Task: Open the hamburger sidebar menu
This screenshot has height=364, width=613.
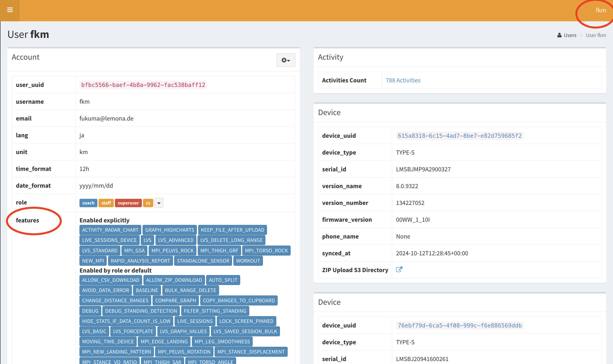Action: pos(10,10)
